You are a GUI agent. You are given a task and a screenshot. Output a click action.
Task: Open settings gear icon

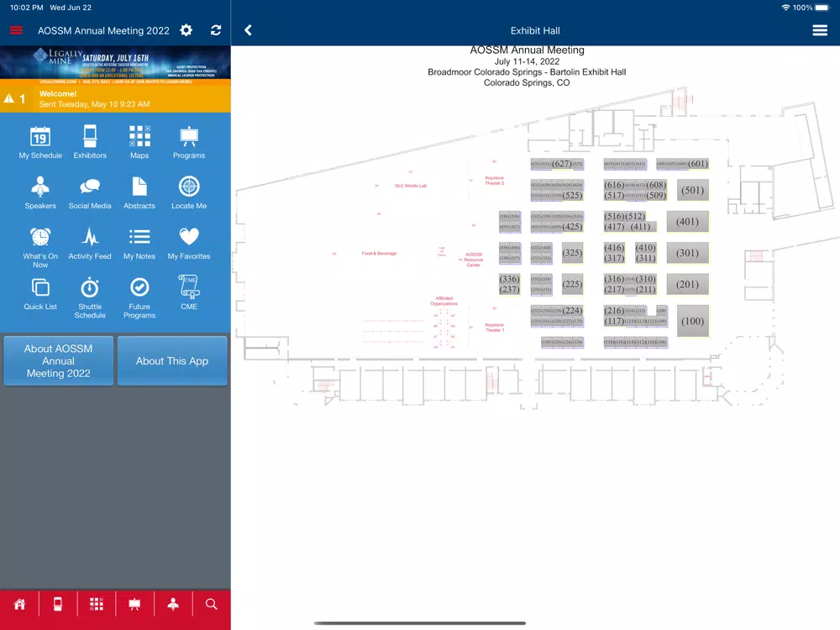click(186, 30)
